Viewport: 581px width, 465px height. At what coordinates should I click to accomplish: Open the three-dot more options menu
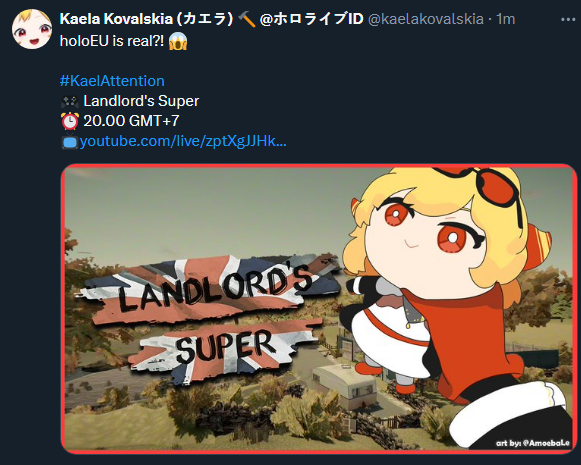coord(568,19)
